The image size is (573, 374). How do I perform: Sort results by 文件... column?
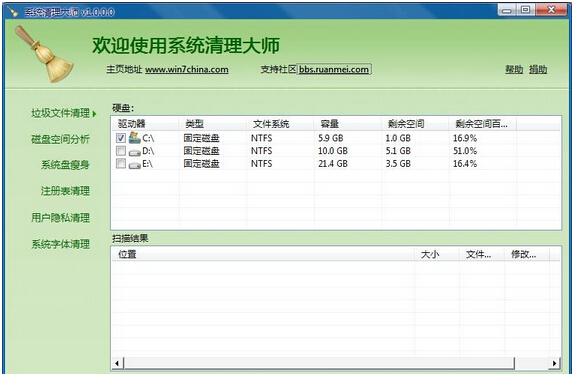click(482, 254)
